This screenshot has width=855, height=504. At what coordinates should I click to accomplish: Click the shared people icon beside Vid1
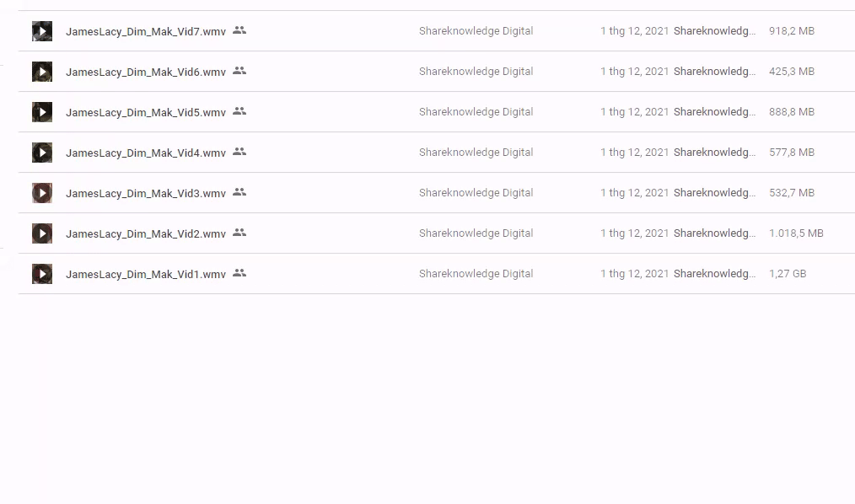point(239,273)
